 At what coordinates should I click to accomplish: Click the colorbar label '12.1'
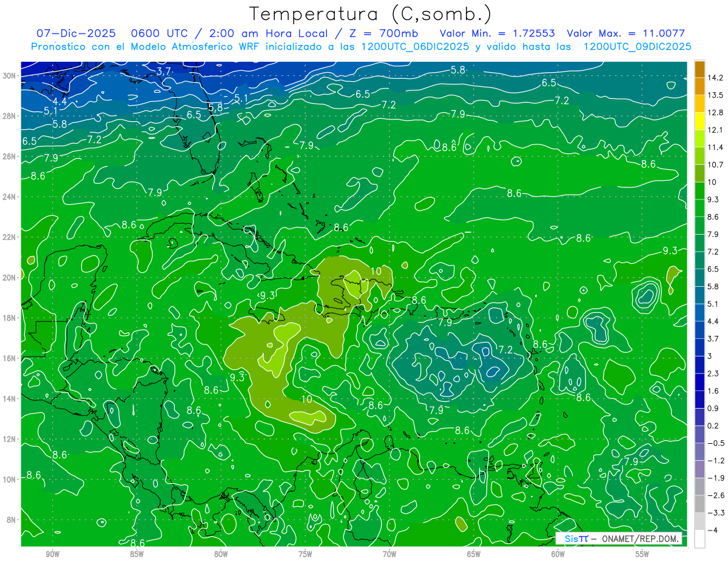(x=715, y=130)
